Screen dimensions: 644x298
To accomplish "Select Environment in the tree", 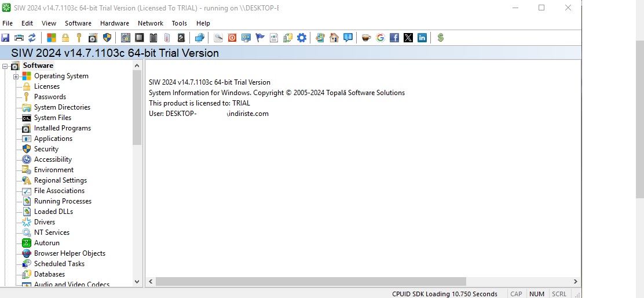I will coord(54,170).
